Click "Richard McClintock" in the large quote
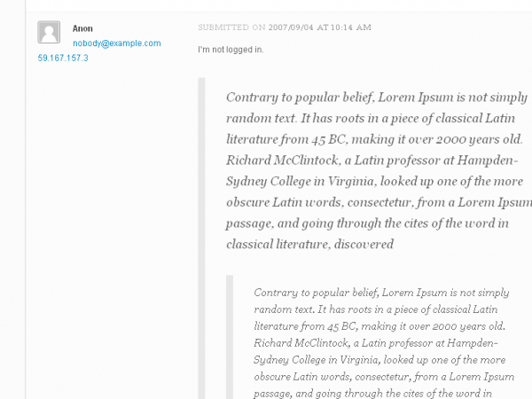Screen dimensions: 532x399 282,160
